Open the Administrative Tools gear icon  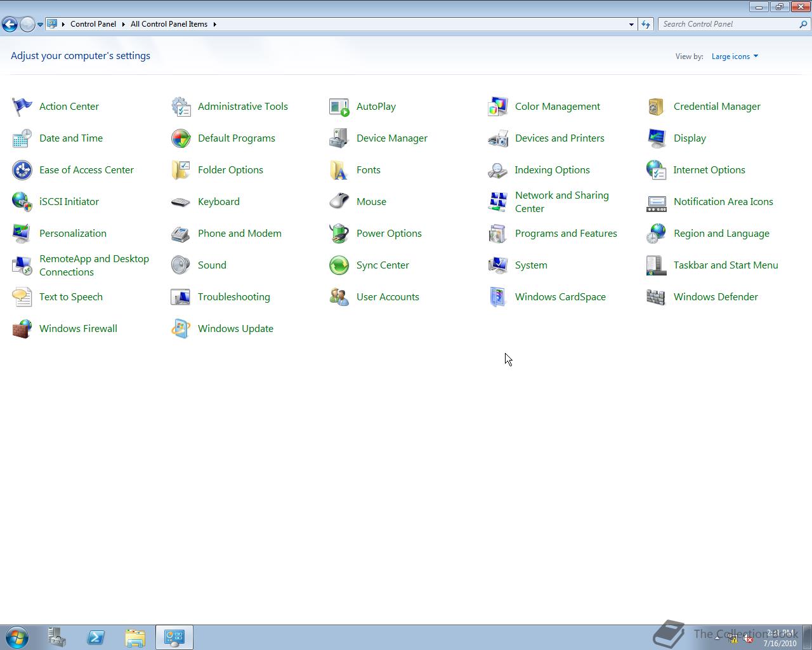[x=181, y=107]
